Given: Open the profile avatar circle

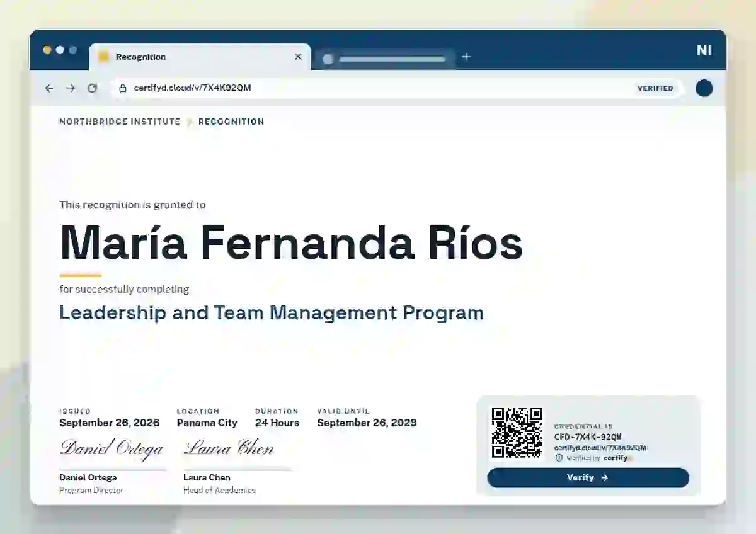Looking at the screenshot, I should pos(704,88).
